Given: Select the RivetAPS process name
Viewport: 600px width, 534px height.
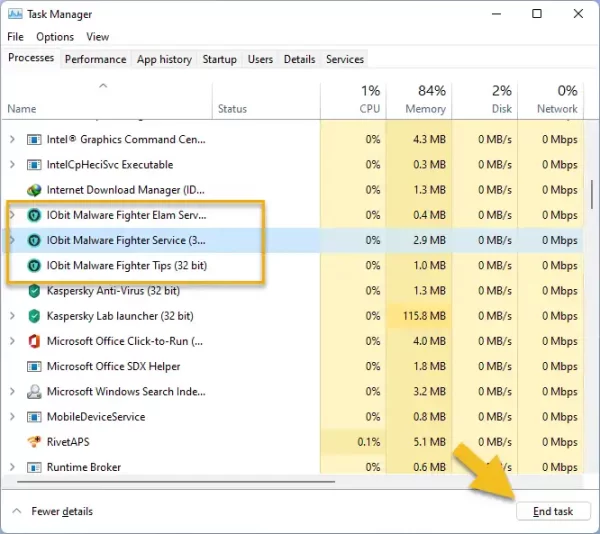Looking at the screenshot, I should coord(68,442).
